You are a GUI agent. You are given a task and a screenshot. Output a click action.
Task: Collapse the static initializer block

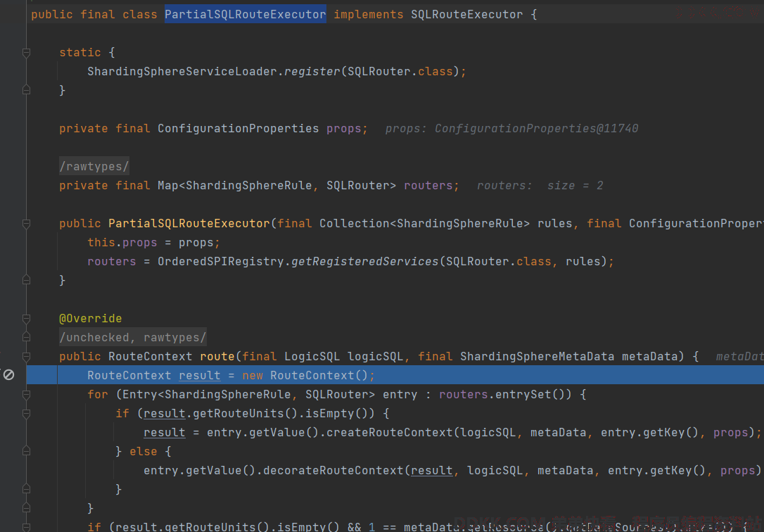pyautogui.click(x=26, y=53)
